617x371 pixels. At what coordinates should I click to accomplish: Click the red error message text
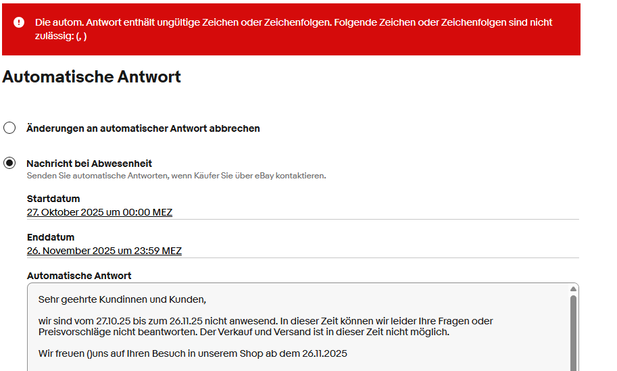(x=294, y=29)
